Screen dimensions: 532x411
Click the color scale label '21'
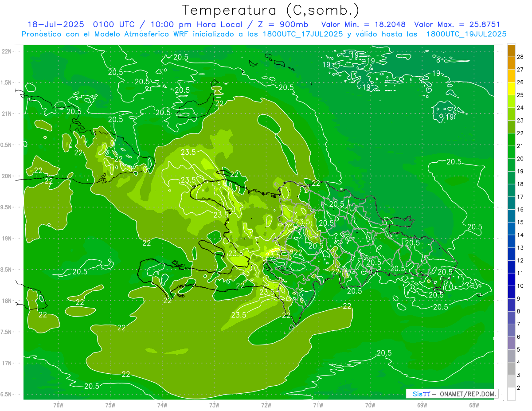(520, 146)
